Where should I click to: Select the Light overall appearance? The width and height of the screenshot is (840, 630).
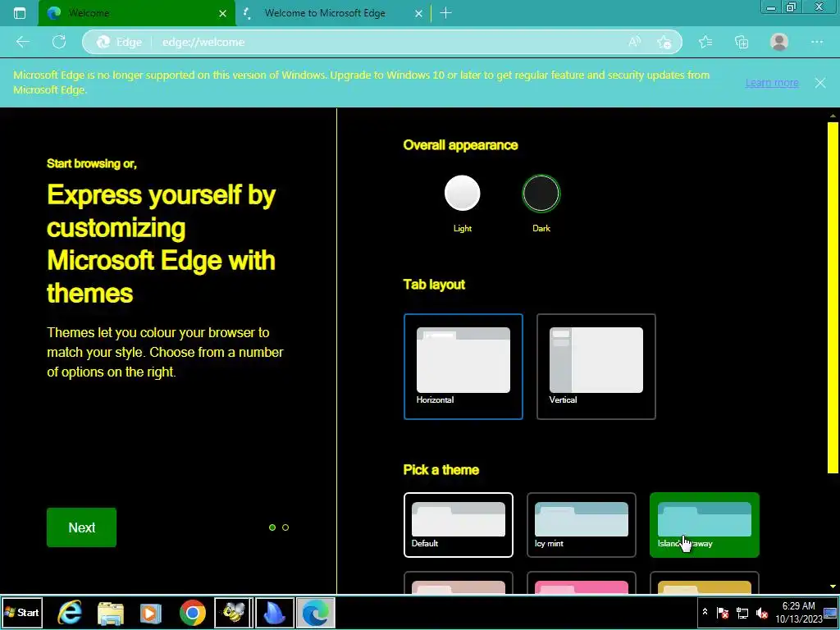click(x=463, y=194)
